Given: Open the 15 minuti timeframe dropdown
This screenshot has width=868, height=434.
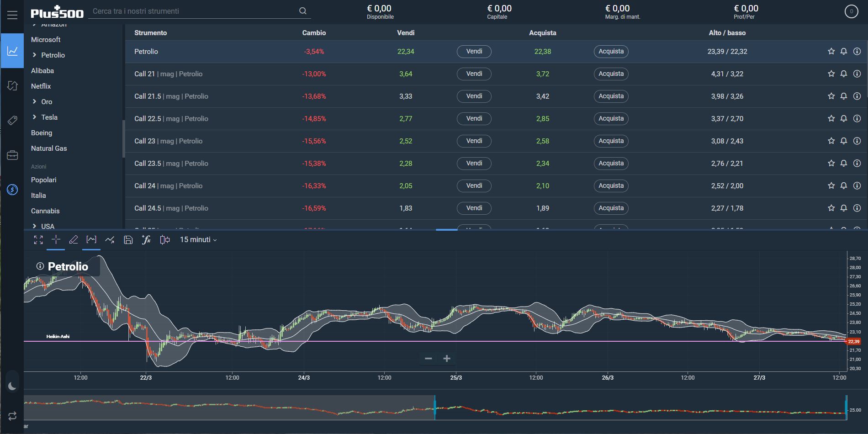Looking at the screenshot, I should tap(198, 239).
